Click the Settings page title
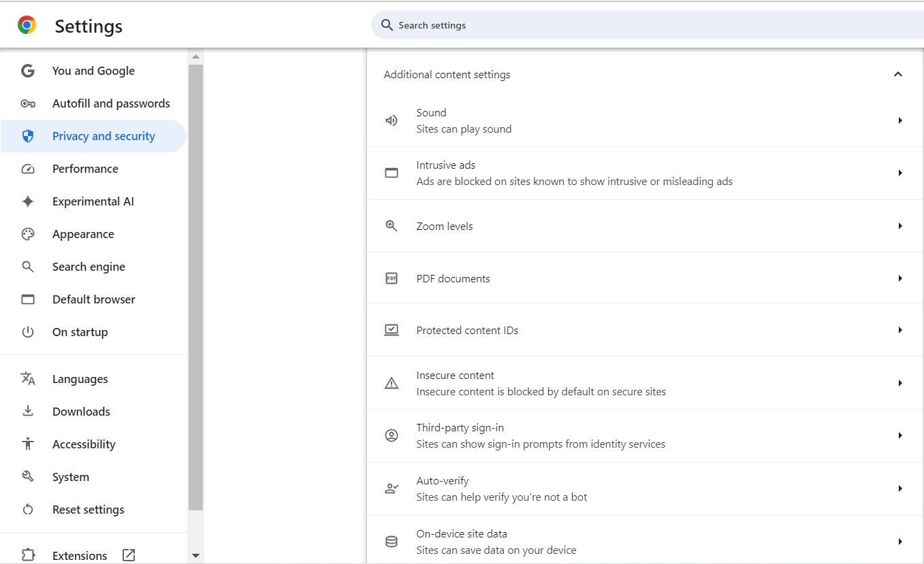The width and height of the screenshot is (924, 564). [x=89, y=27]
